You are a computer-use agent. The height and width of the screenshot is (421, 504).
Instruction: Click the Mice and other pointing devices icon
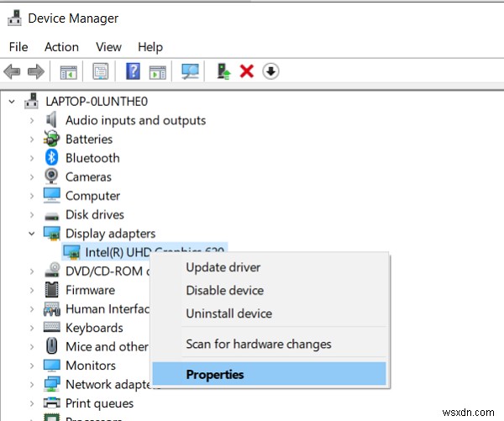(x=52, y=345)
